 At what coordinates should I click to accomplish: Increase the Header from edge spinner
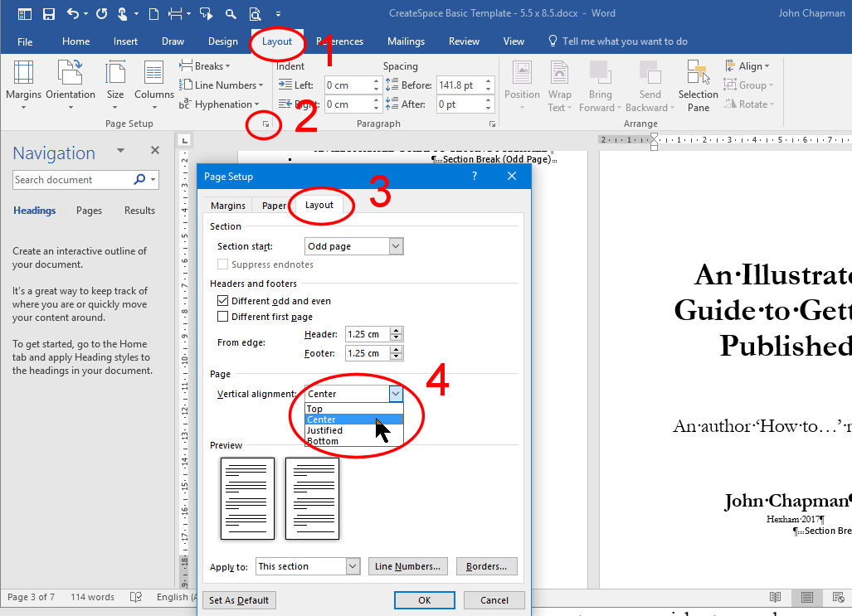coord(397,331)
